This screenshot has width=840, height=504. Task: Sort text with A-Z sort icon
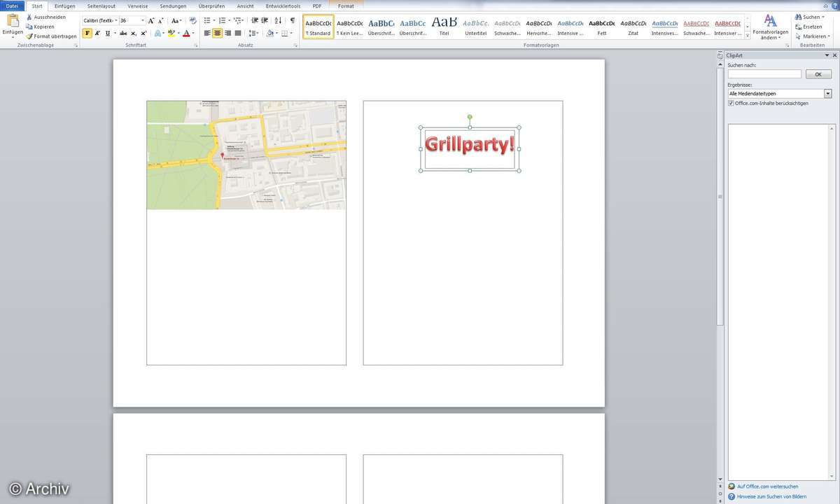(x=278, y=21)
